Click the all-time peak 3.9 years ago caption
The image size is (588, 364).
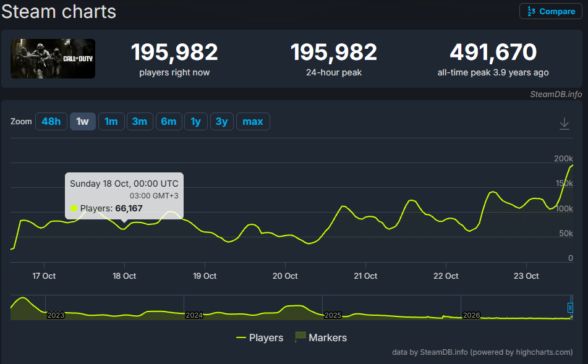click(x=493, y=72)
